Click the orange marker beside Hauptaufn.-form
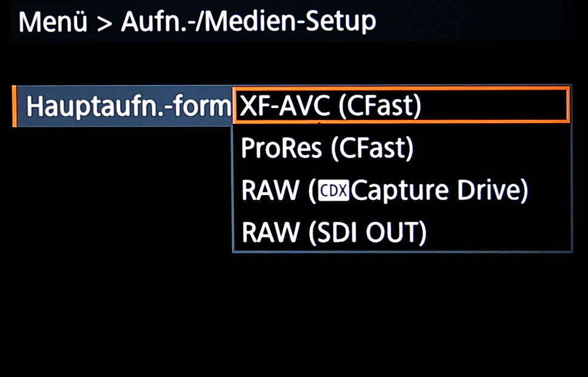 pyautogui.click(x=15, y=106)
